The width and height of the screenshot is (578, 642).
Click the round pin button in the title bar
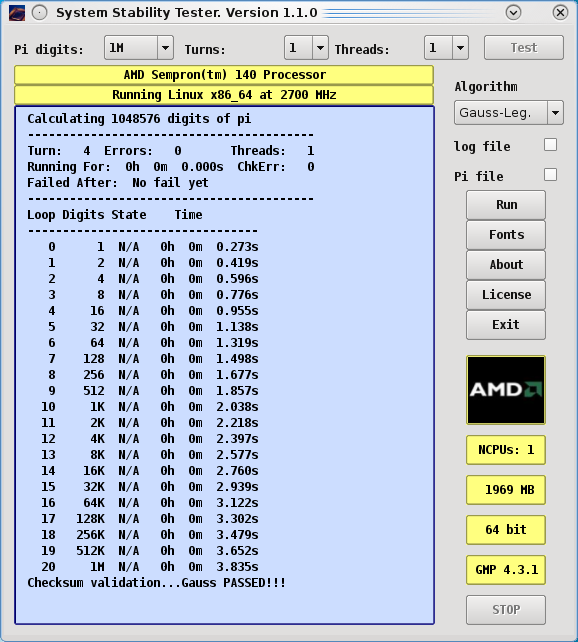click(40, 13)
